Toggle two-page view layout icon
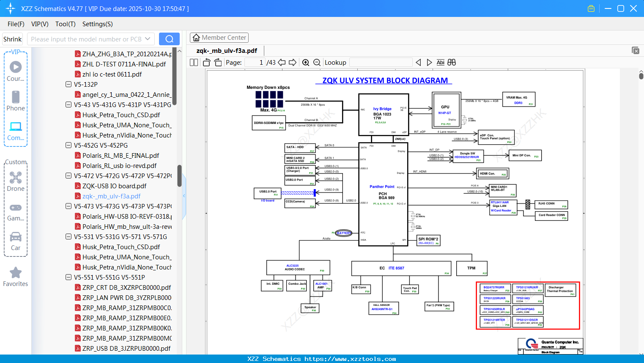The height and width of the screenshot is (363, 644). pyautogui.click(x=194, y=63)
